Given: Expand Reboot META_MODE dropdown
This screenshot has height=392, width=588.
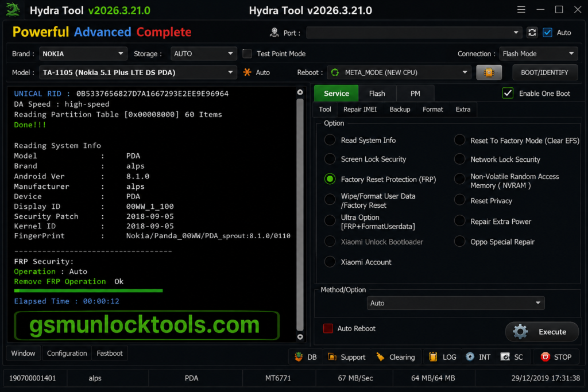Looking at the screenshot, I should (x=399, y=72).
